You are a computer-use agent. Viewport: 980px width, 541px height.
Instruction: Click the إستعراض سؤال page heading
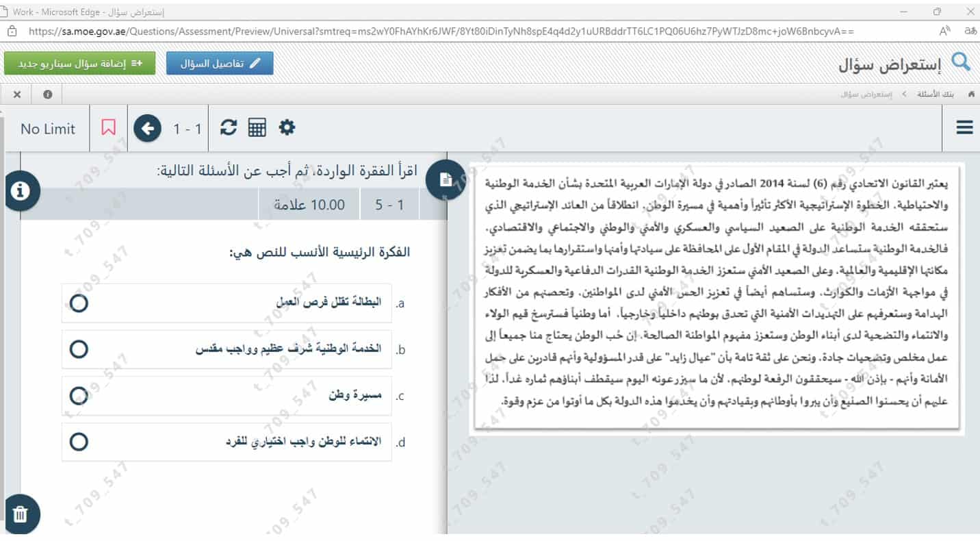[x=890, y=65]
